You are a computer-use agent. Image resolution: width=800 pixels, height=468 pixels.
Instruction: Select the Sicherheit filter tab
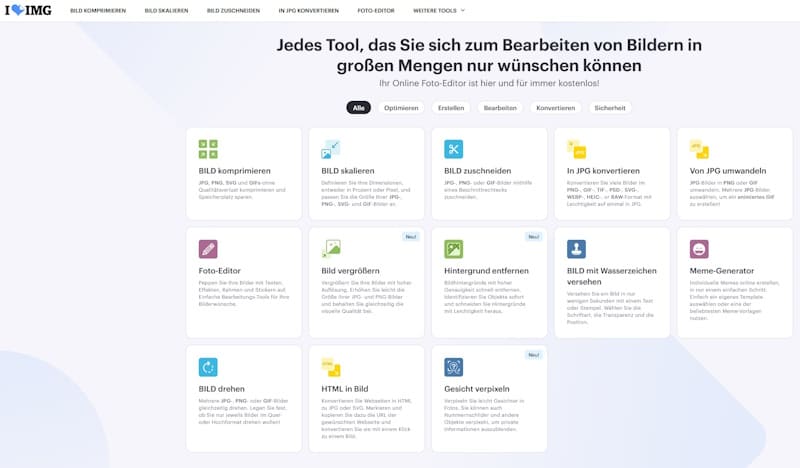click(x=610, y=108)
